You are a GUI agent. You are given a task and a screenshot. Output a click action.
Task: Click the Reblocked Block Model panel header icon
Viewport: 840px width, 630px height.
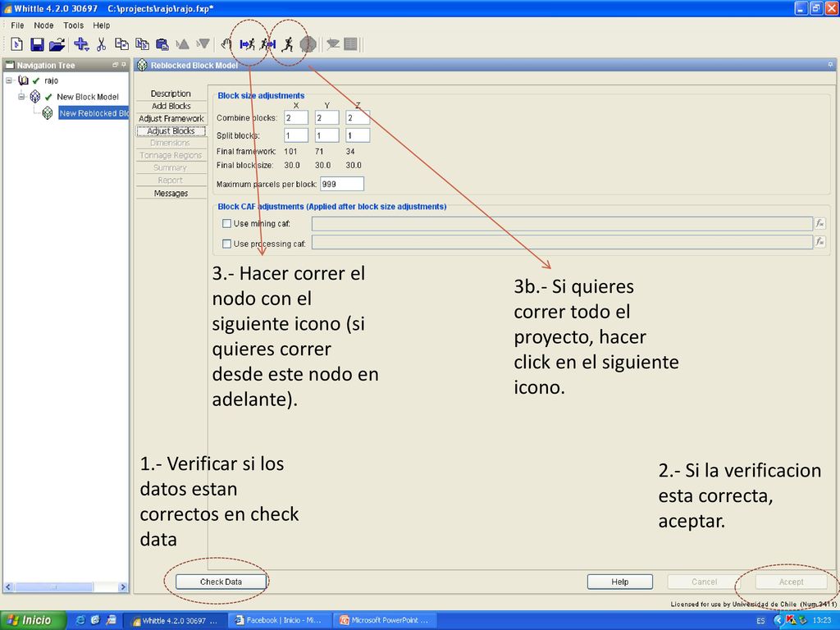tap(142, 66)
